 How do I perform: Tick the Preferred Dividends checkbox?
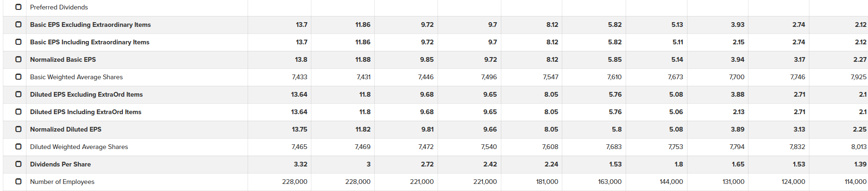18,7
